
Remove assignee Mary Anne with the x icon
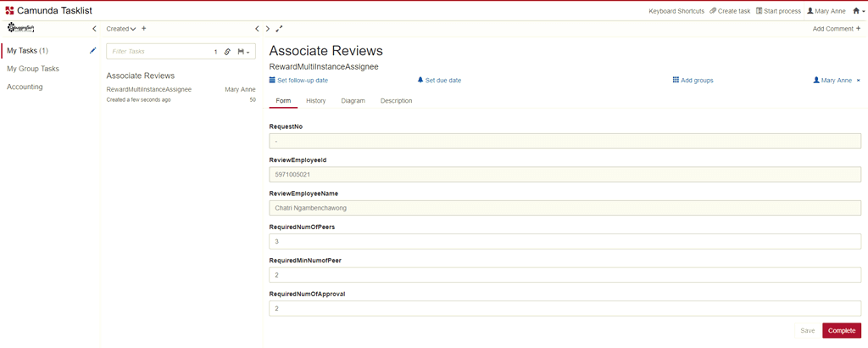(858, 80)
